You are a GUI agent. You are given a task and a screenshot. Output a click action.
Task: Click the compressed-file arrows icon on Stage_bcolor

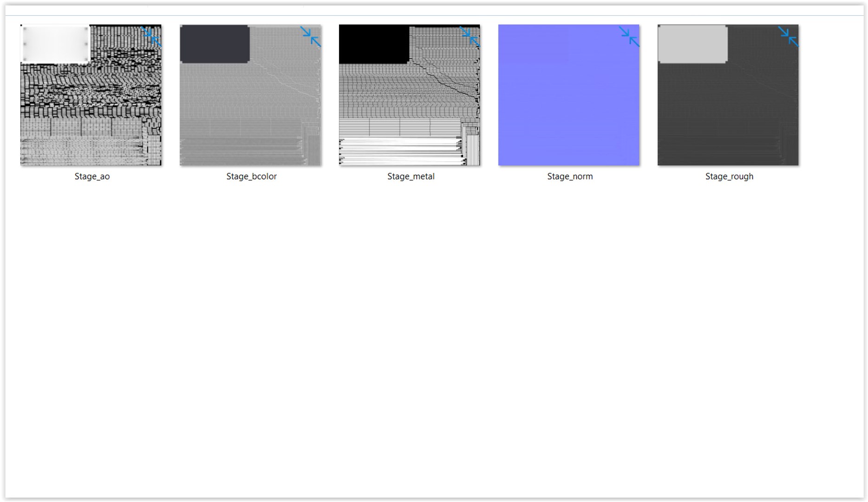pos(311,36)
